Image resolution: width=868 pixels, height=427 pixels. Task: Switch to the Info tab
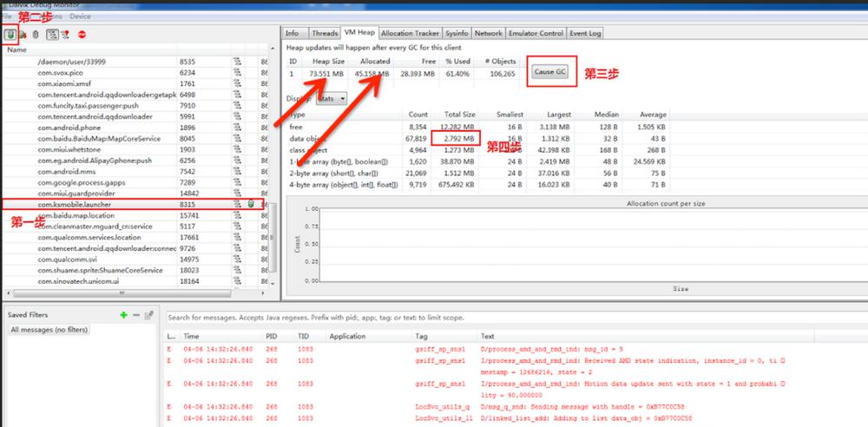[292, 33]
